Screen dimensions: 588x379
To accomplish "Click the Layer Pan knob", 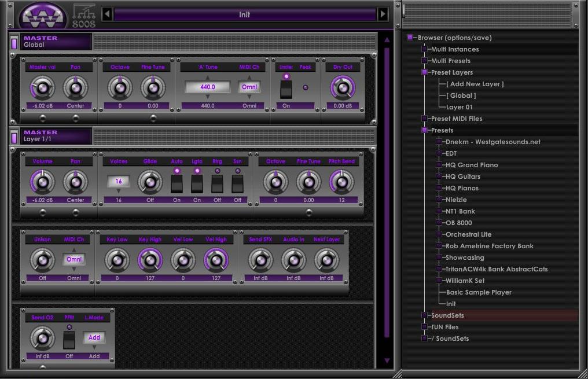I will coord(75,182).
